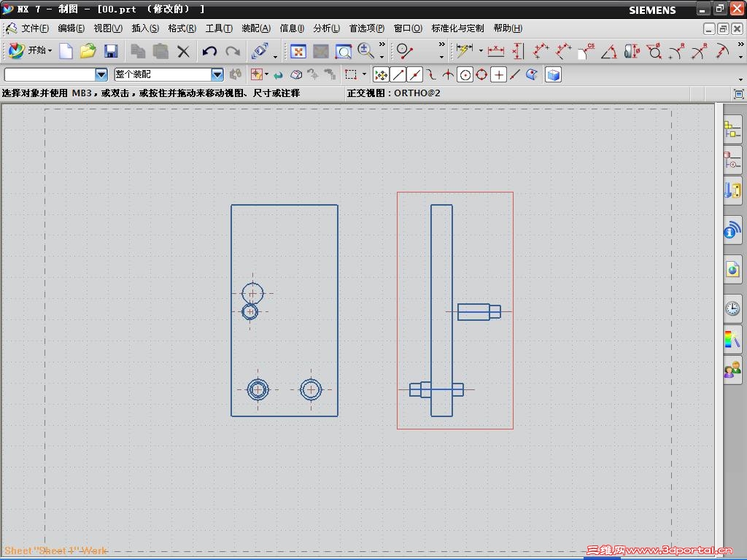
Task: Open inferred dimension dropdown arrow
Action: [481, 50]
